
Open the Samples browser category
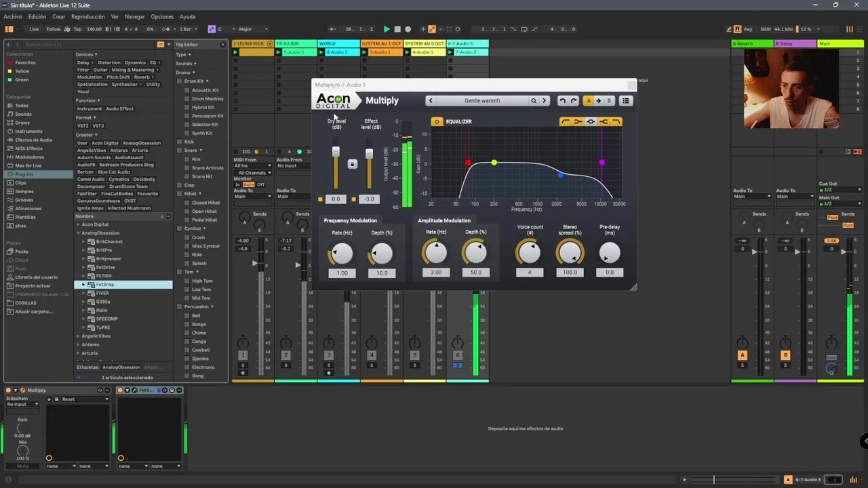(x=24, y=191)
